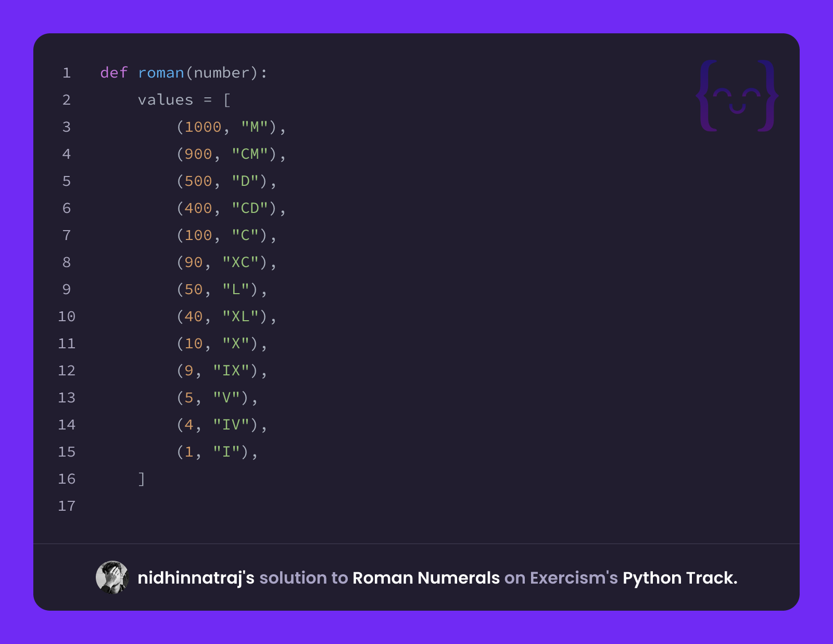Click the number 40 on line 10

pos(194,317)
